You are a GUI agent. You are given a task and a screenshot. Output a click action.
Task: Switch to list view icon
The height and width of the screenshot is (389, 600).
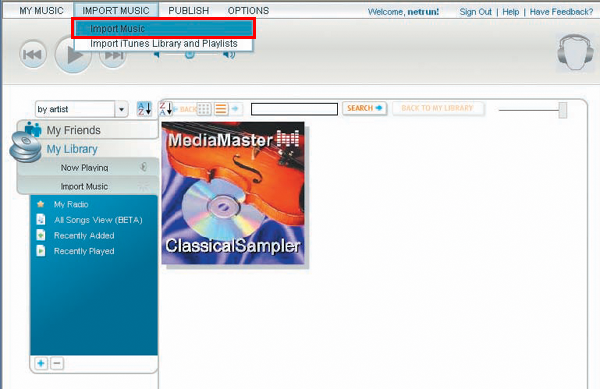[x=221, y=109]
